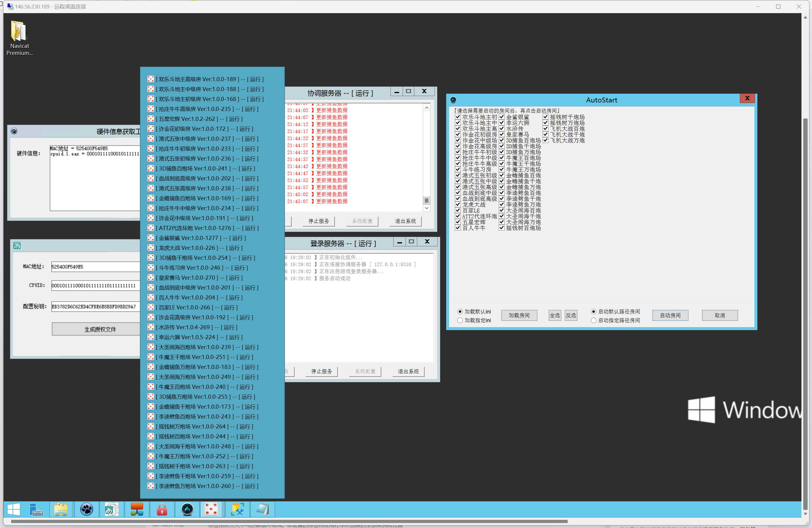This screenshot has height=528, width=812.
Task: Uncheck the 金鲨银鲨 room checkbox
Action: [x=501, y=117]
